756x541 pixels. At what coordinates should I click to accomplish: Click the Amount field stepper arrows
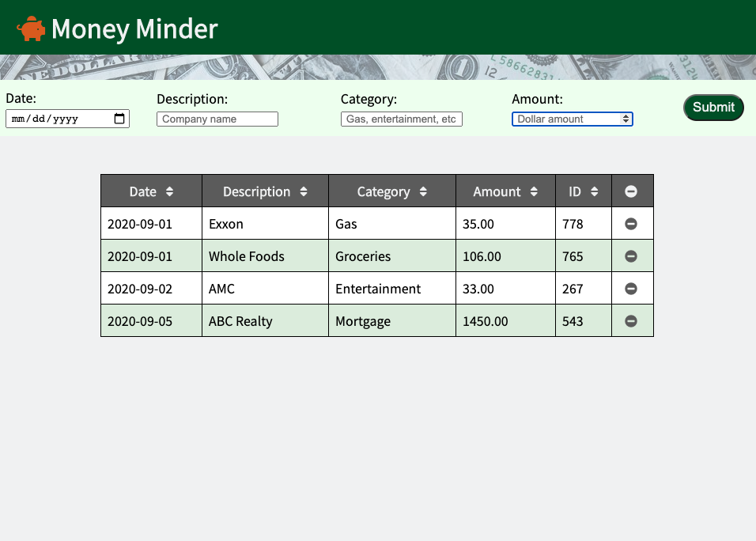tap(625, 119)
